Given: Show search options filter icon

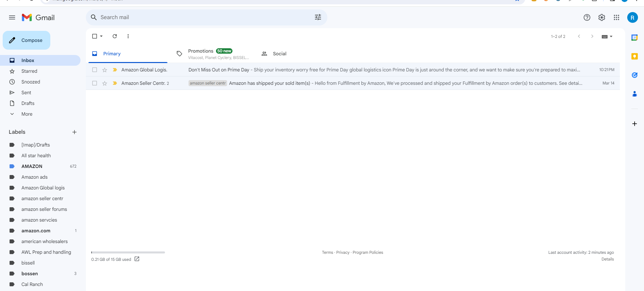Looking at the screenshot, I should 318,17.
